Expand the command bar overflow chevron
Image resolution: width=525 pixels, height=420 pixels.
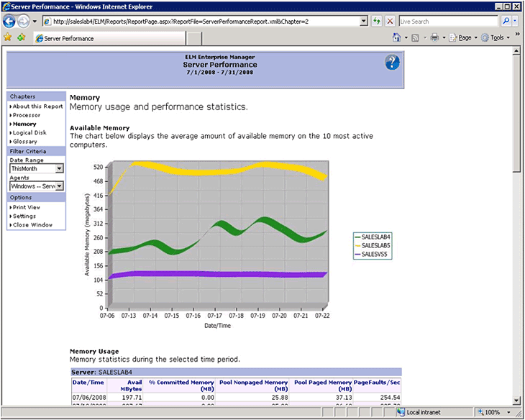pyautogui.click(x=517, y=35)
